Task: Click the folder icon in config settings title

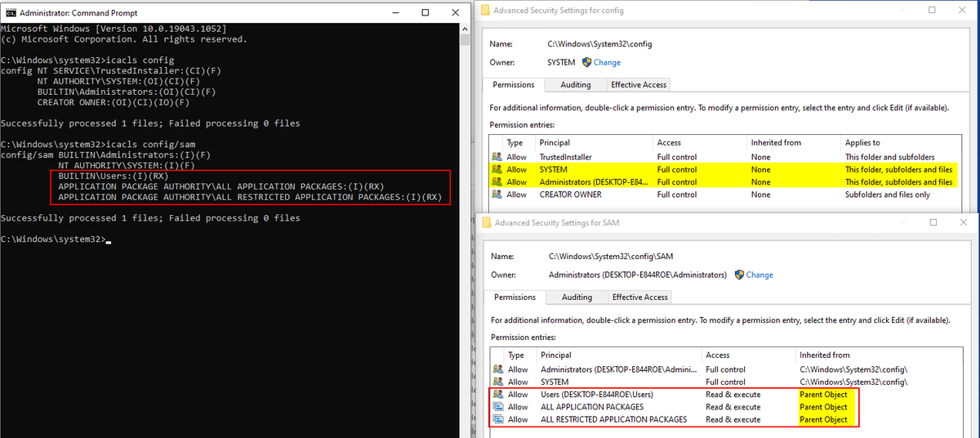Action: click(x=485, y=11)
